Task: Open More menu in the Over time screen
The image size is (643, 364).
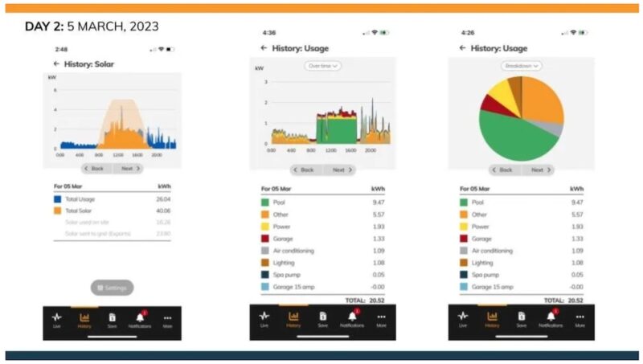Action: tap(381, 319)
